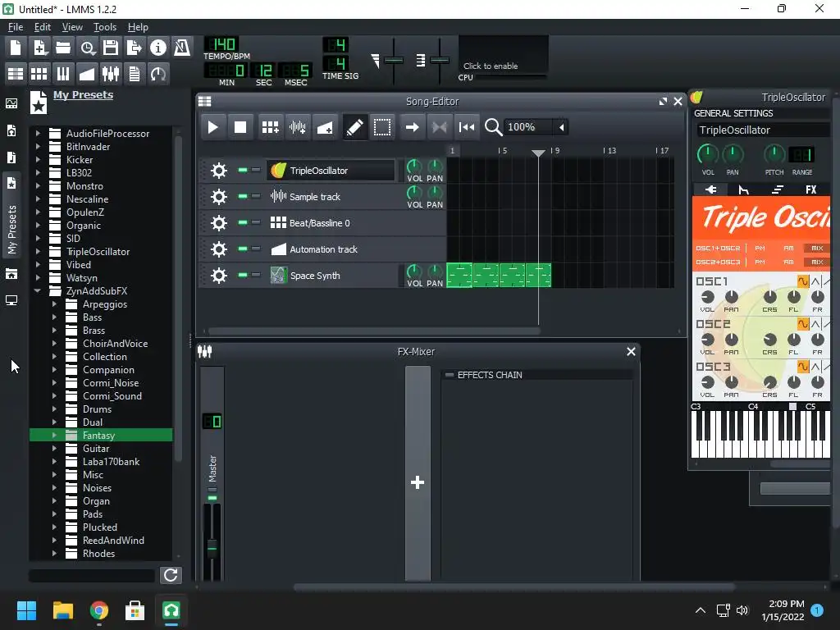
Task: Add a beat/bassline track in the Song-Editor
Action: point(270,127)
